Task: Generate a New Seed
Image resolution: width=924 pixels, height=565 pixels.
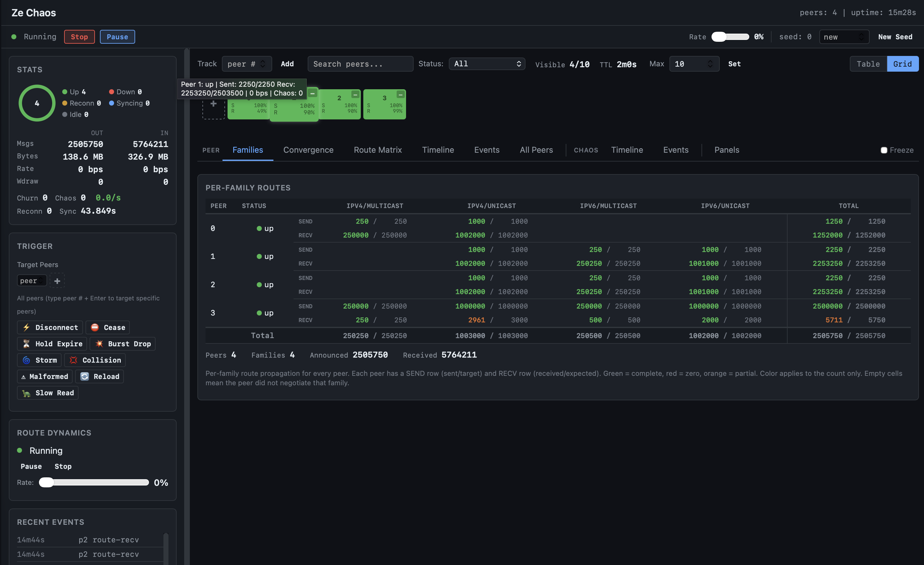Action: (895, 37)
